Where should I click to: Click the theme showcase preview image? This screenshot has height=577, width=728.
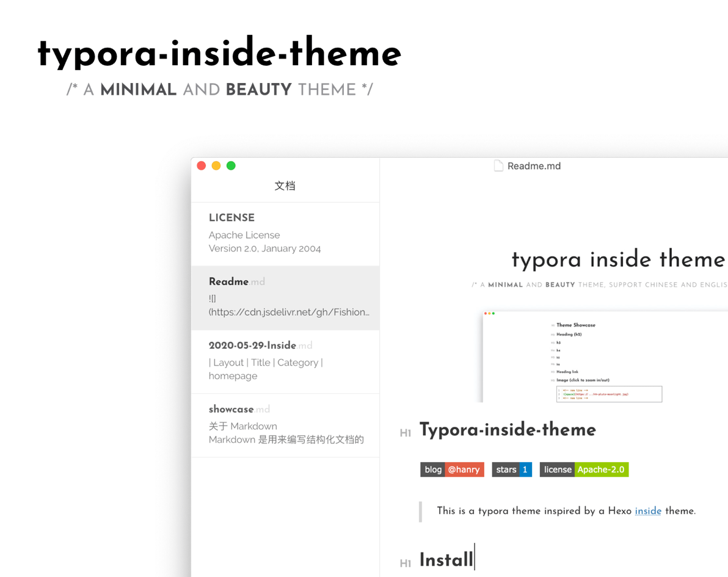coord(605,357)
